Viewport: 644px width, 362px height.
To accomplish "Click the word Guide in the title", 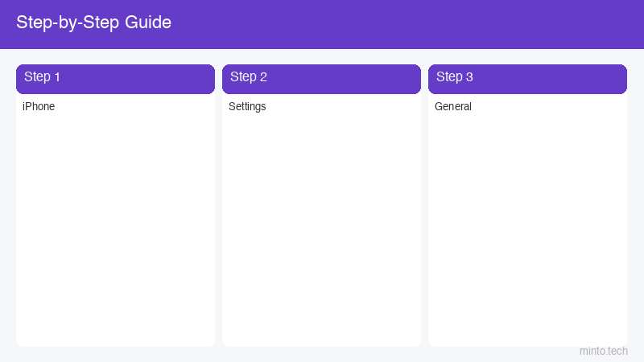I will (x=148, y=23).
